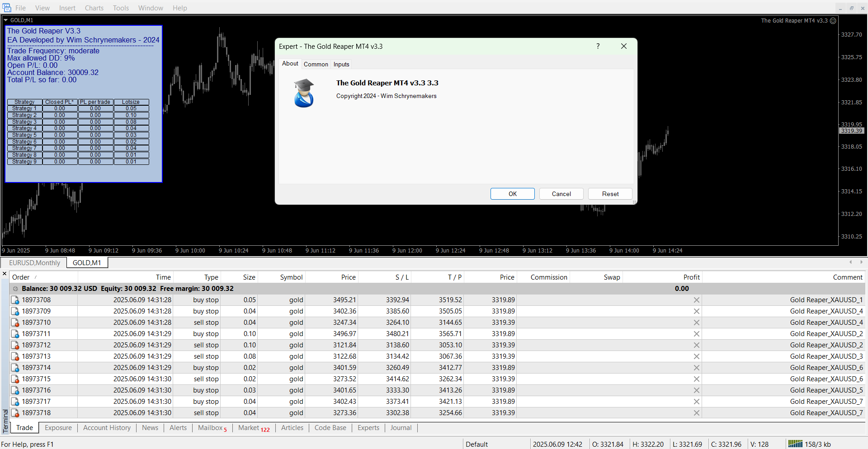Open the Account History terminal tab
The height and width of the screenshot is (449, 868).
pos(107,428)
